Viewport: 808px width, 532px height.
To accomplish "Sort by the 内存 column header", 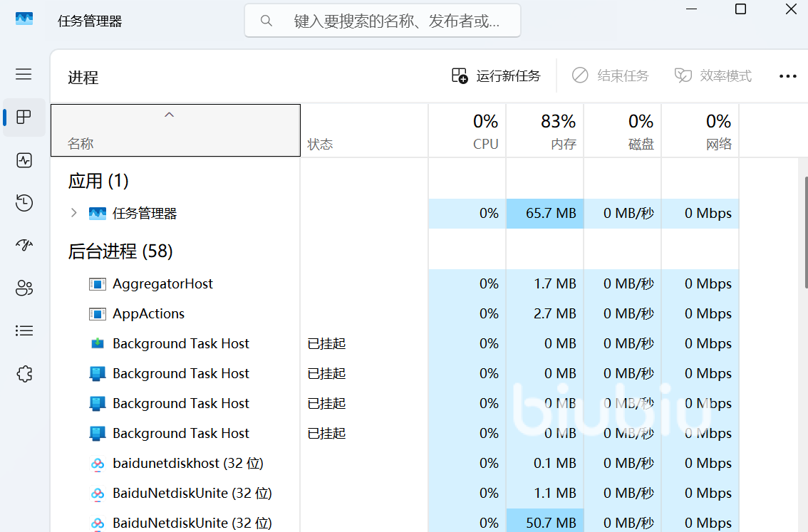I will pos(545,131).
